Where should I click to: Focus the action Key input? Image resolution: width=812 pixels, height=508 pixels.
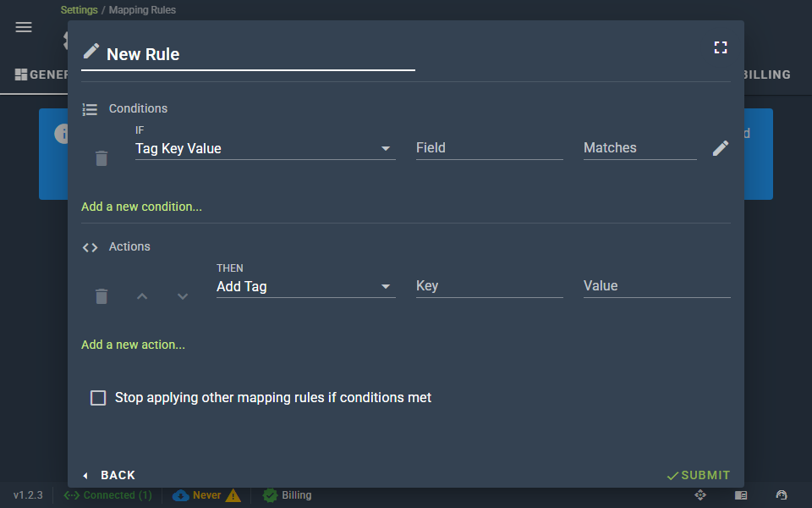(490, 286)
